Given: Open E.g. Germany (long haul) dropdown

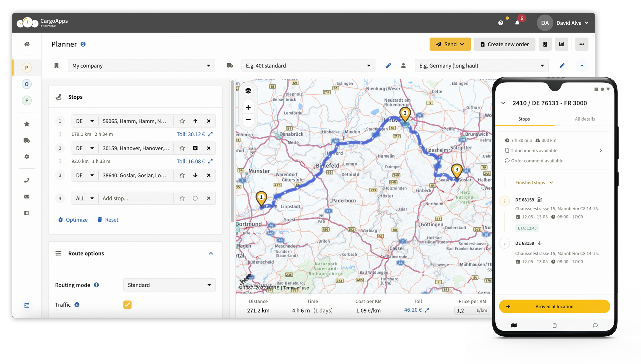Looking at the screenshot, I should pyautogui.click(x=482, y=66).
